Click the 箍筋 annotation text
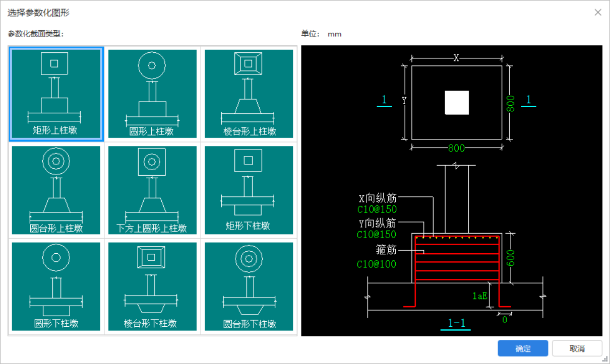This screenshot has height=364, width=610. click(386, 249)
